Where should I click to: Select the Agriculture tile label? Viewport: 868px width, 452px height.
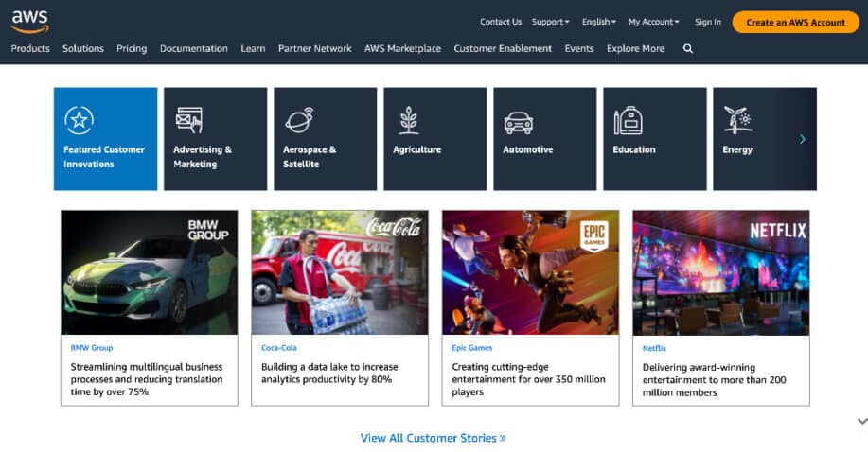(416, 150)
